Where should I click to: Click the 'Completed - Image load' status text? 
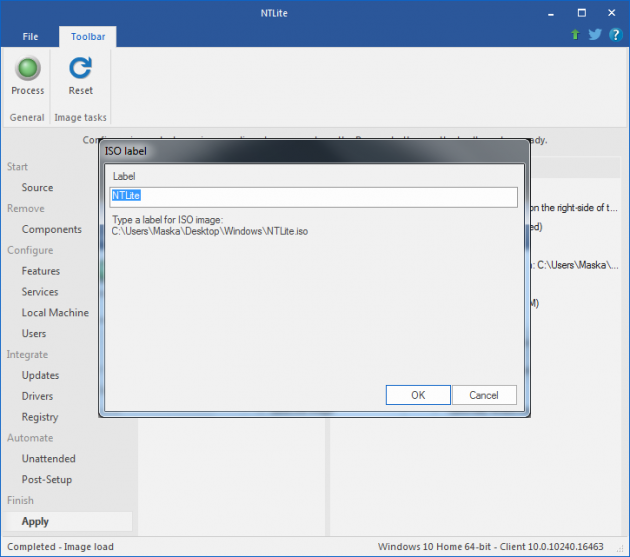pyautogui.click(x=60, y=547)
